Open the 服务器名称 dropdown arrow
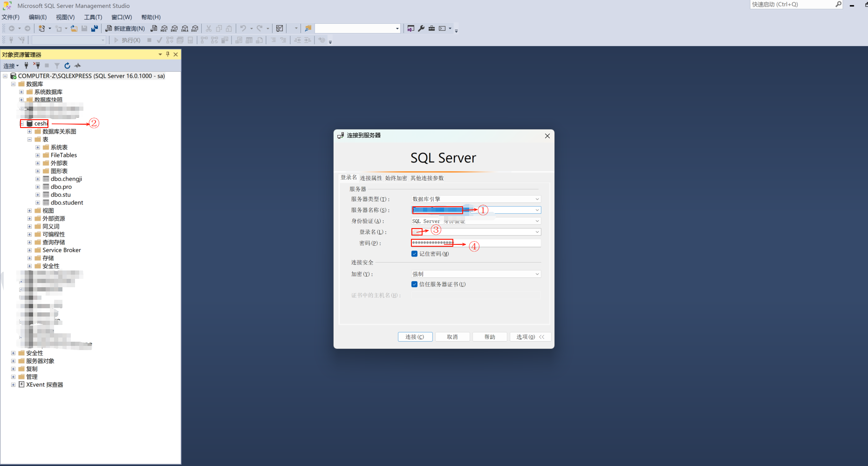 pyautogui.click(x=537, y=210)
